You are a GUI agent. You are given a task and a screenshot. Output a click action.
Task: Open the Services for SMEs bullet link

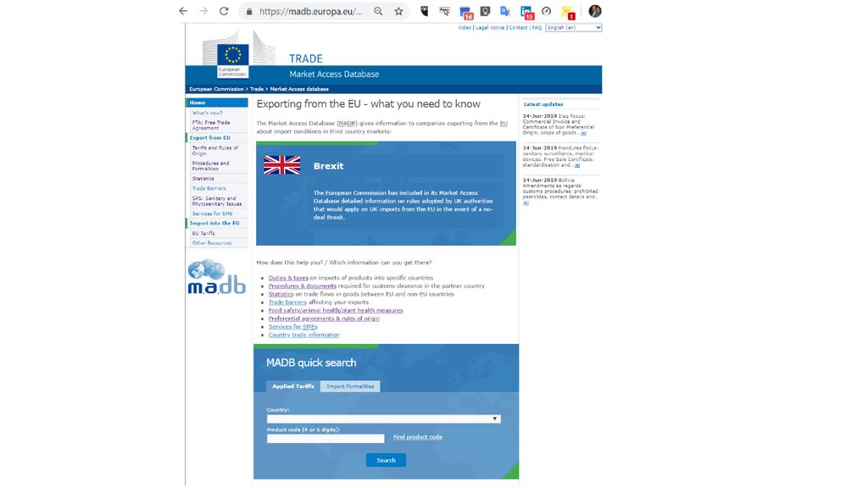point(292,327)
